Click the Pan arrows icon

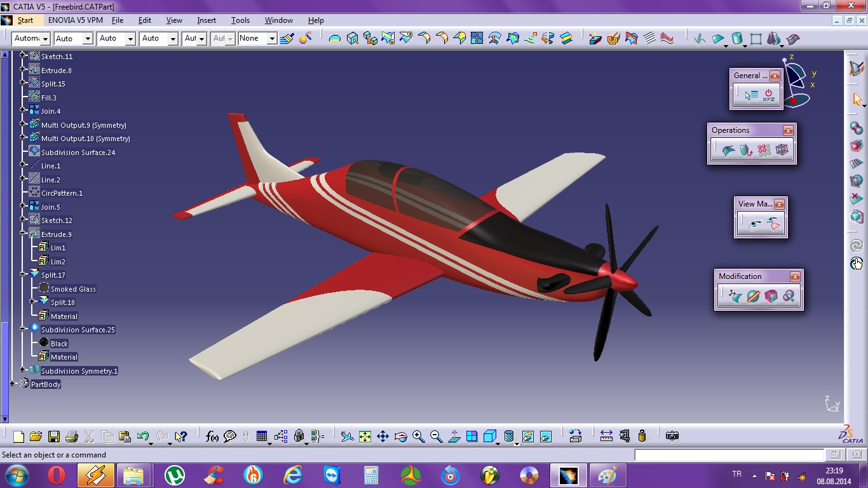(383, 436)
